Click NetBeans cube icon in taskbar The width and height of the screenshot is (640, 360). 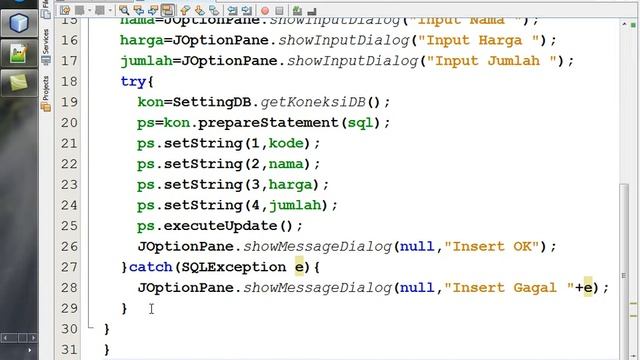[x=19, y=22]
